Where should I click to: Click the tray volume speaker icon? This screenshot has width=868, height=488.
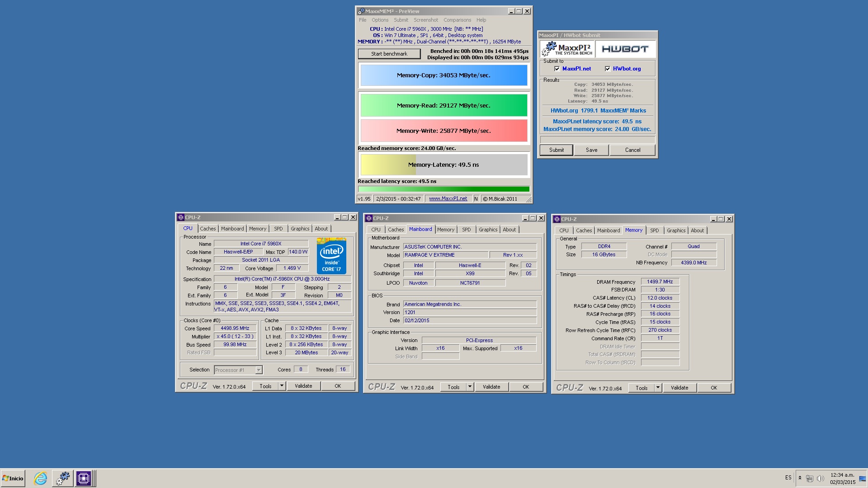(x=821, y=478)
